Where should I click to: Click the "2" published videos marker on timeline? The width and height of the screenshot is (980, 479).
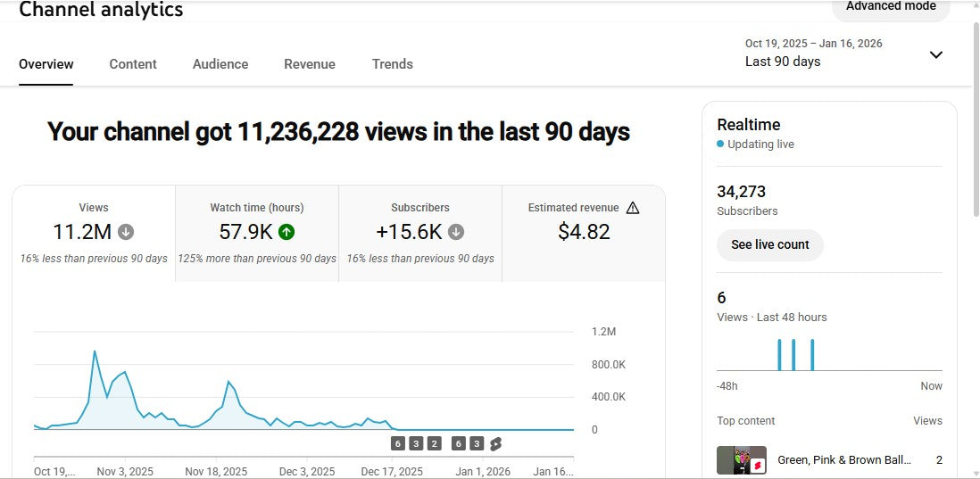pos(435,443)
